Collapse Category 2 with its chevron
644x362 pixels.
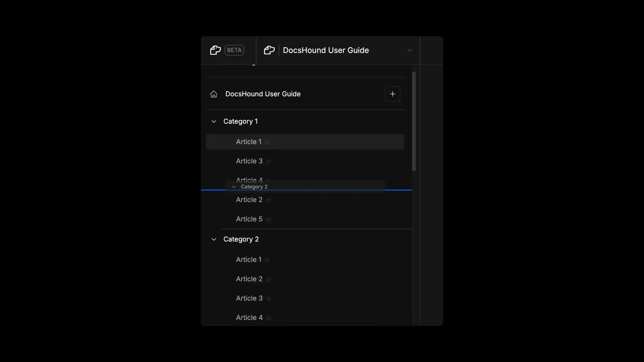coord(214,239)
